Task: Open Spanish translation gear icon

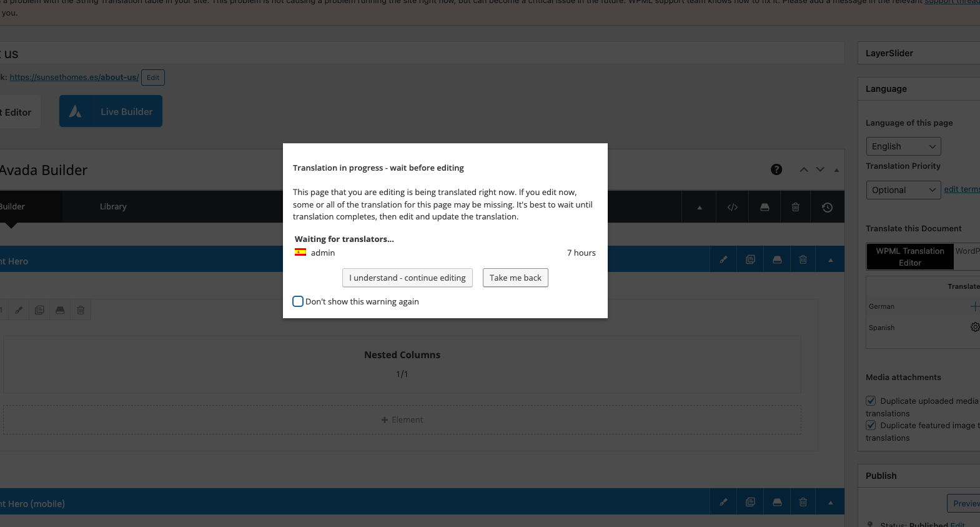Action: (975, 327)
